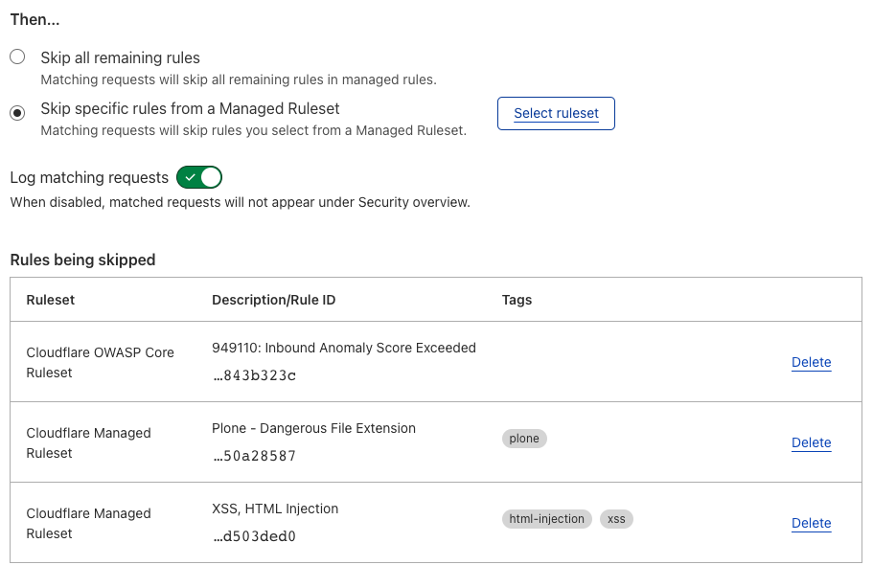The width and height of the screenshot is (873, 588).
Task: Click the plone tag badge
Action: tap(524, 439)
